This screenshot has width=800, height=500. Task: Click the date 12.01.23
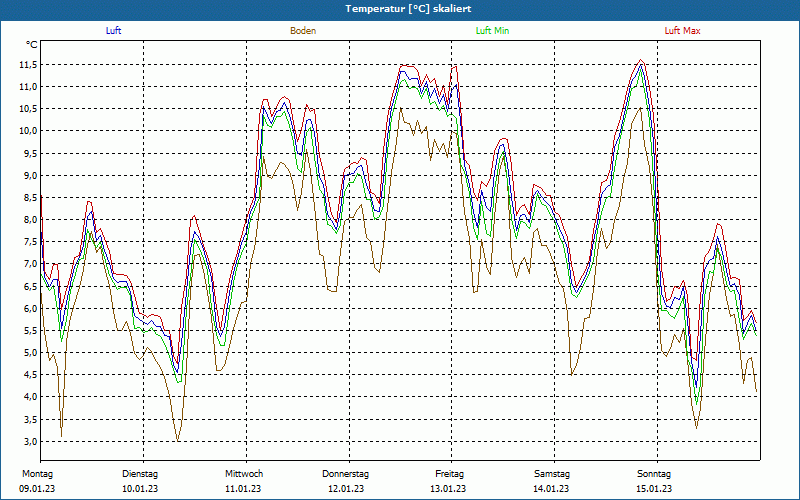click(346, 489)
